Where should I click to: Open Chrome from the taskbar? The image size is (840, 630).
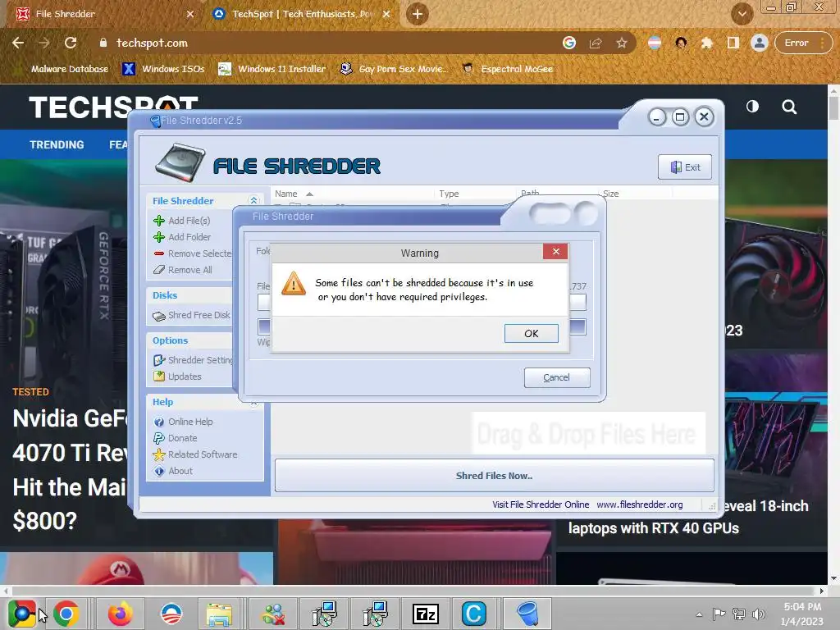(66, 614)
